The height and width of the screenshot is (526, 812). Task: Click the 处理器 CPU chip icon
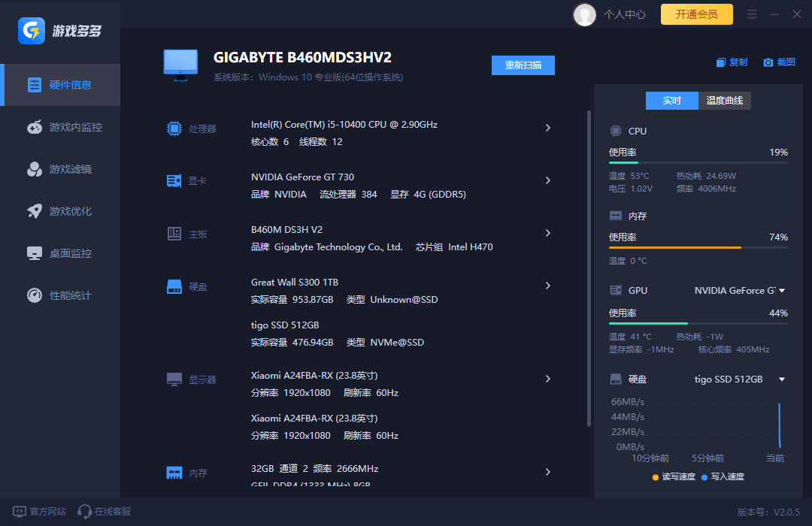[x=174, y=128]
